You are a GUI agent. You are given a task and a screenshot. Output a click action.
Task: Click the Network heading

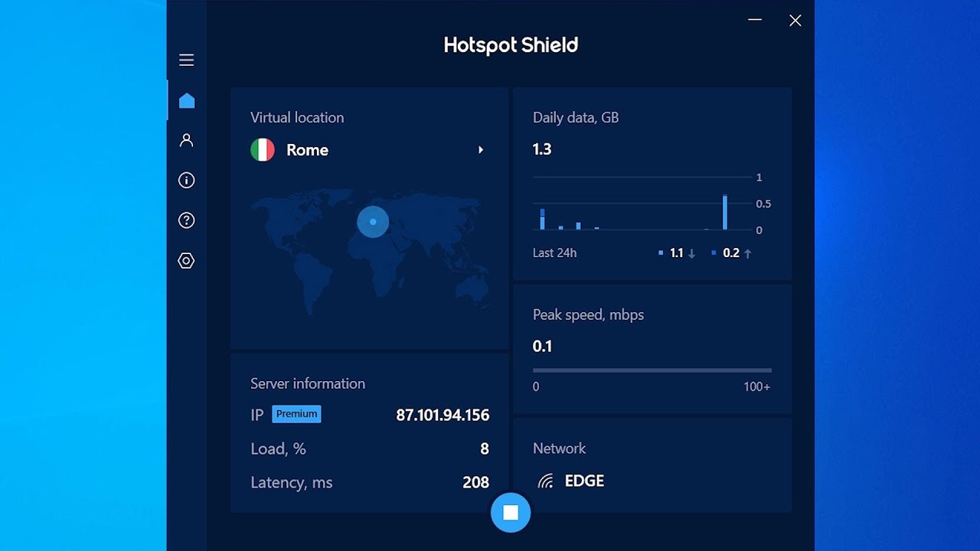pos(559,449)
